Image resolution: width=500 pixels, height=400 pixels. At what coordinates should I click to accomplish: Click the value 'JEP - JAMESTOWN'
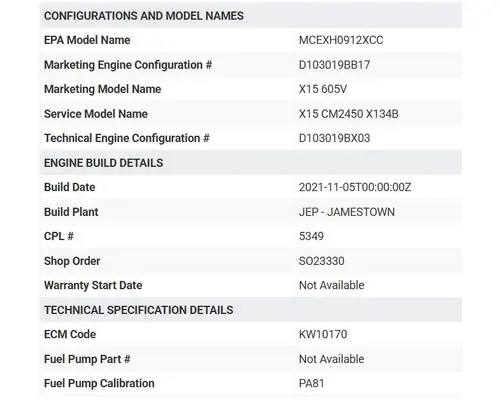[347, 212]
